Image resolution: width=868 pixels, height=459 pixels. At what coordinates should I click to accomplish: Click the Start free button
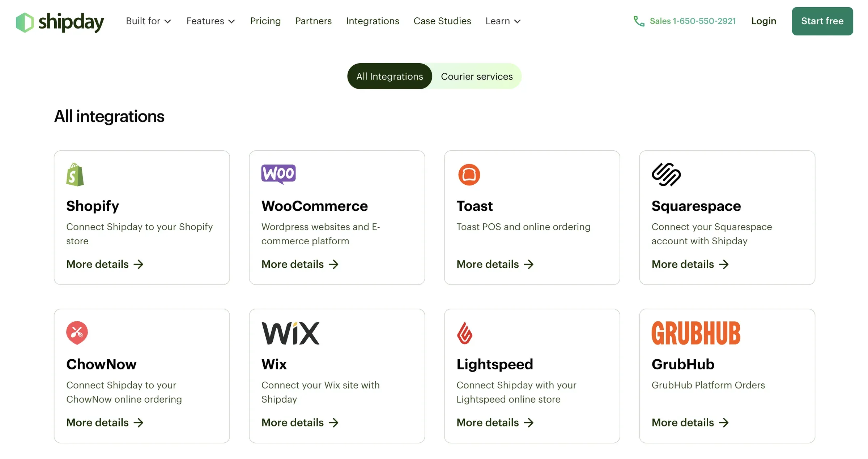[x=822, y=21]
